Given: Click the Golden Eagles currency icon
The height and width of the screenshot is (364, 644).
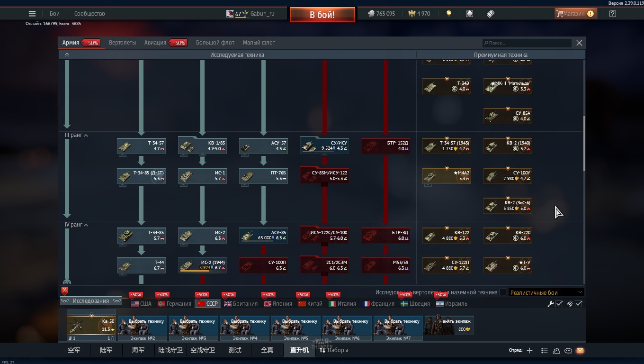Looking at the screenshot, I should (412, 14).
